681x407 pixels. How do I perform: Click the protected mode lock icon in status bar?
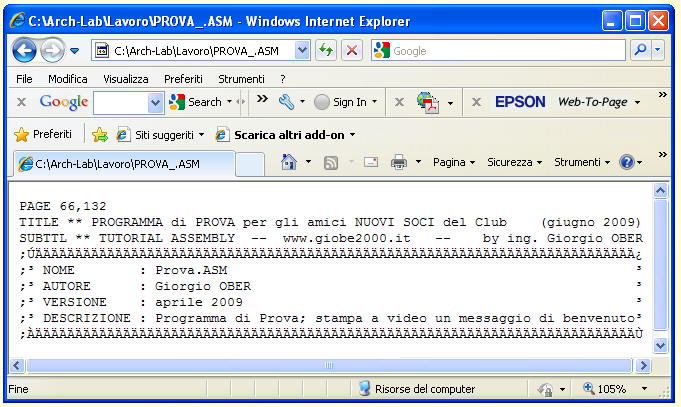pos(545,389)
